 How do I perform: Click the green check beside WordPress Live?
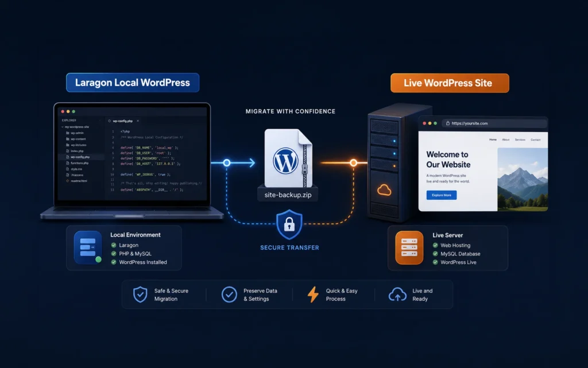pyautogui.click(x=435, y=262)
